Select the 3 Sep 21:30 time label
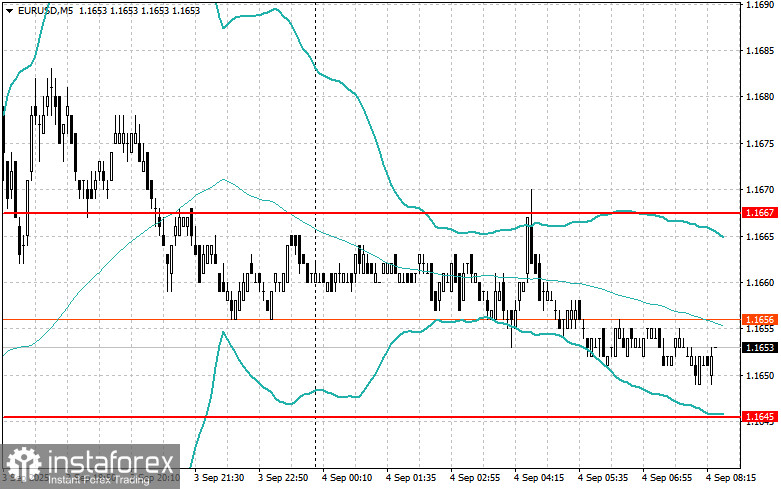Viewport: 781px width, 489px height. (219, 478)
